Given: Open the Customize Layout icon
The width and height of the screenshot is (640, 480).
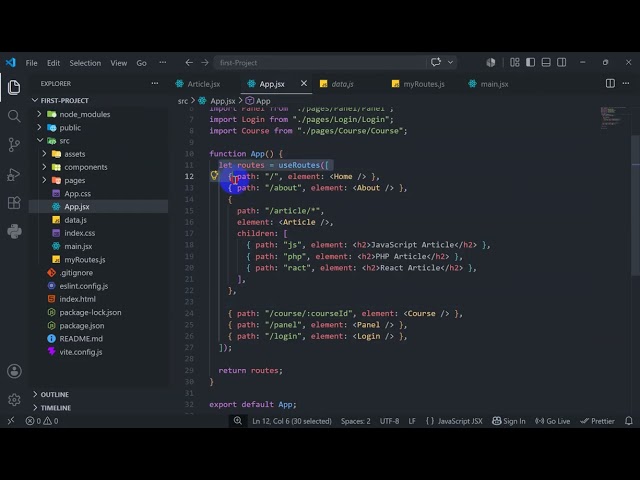Looking at the screenshot, I should coord(515,62).
